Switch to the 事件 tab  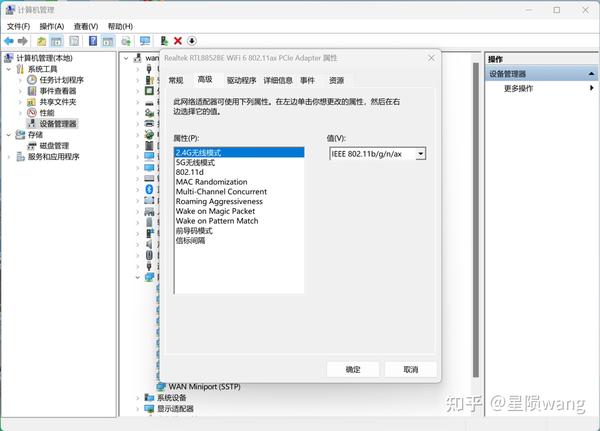point(307,80)
